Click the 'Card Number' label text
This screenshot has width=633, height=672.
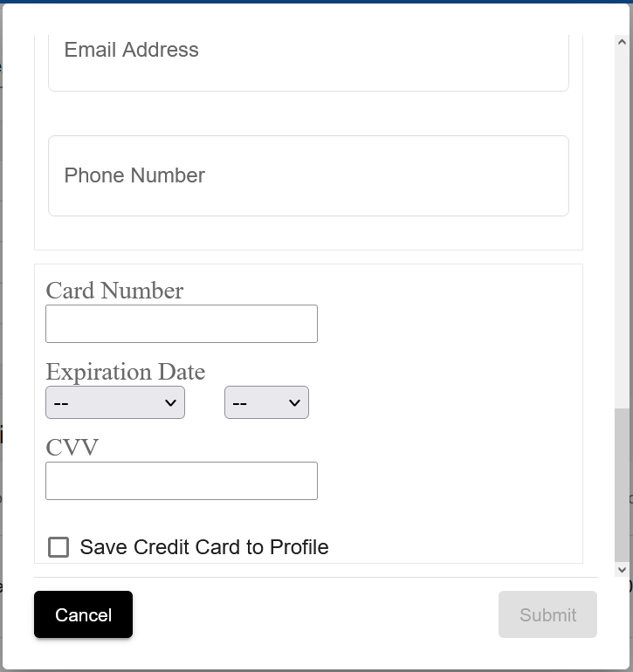tap(114, 291)
